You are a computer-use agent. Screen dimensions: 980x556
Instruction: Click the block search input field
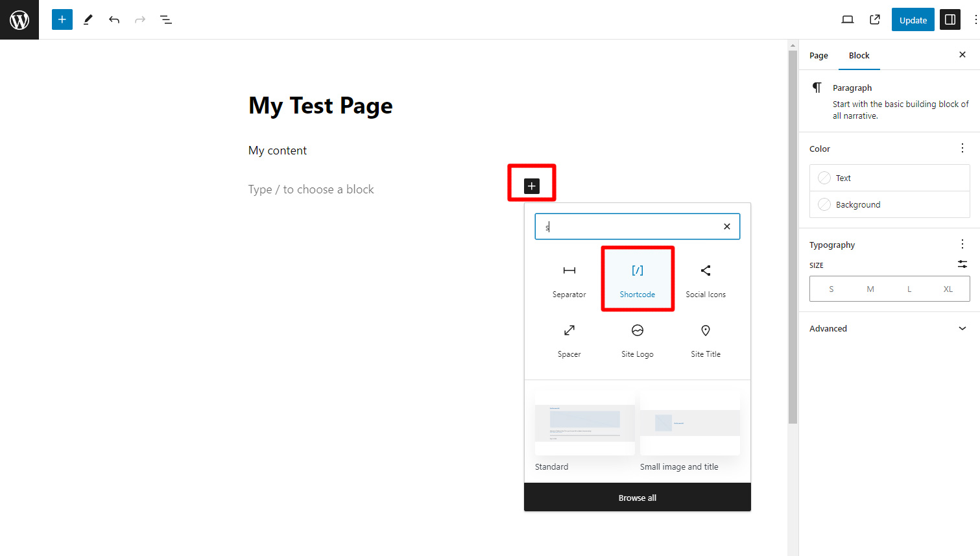[629, 226]
